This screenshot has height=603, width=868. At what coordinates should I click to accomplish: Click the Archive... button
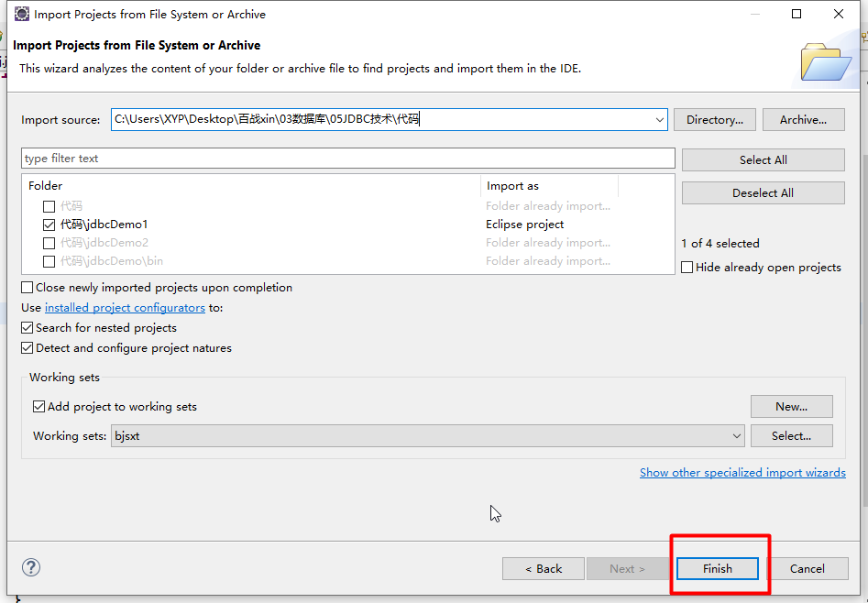[x=803, y=120]
